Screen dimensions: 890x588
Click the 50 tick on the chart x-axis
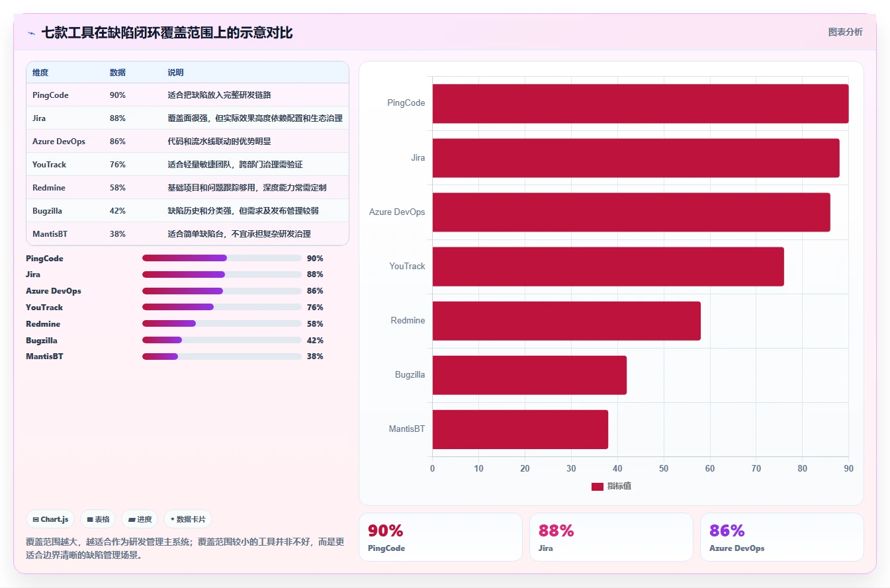point(664,469)
